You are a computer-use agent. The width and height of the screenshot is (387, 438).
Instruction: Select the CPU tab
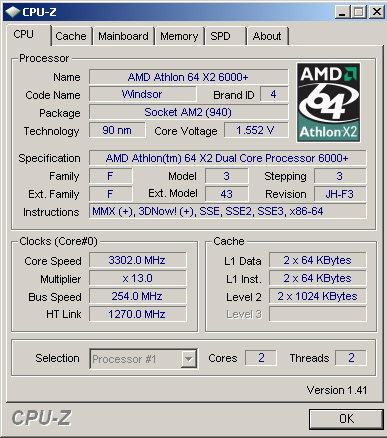pos(24,34)
